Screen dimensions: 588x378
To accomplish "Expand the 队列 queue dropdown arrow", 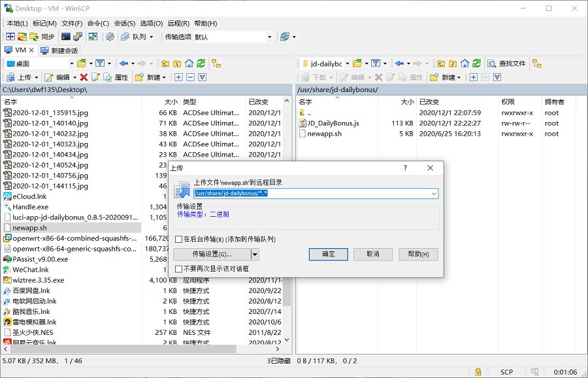I will [x=152, y=37].
